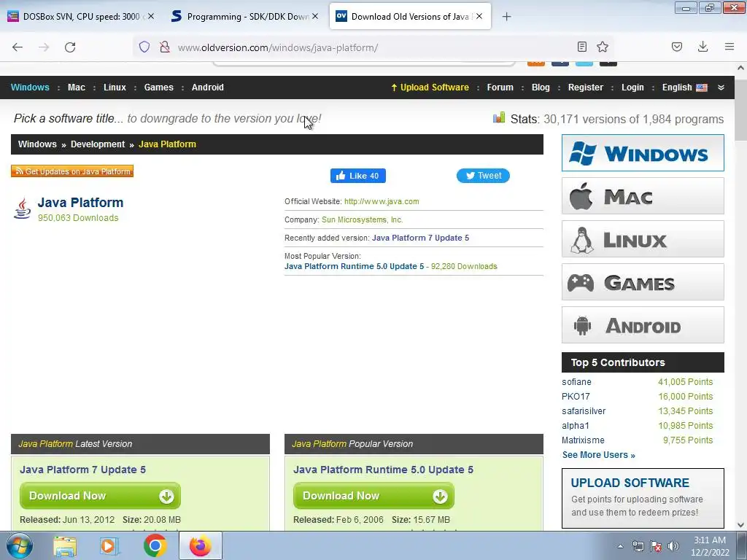Open recently added Java Platform 7 Update 5

point(420,238)
